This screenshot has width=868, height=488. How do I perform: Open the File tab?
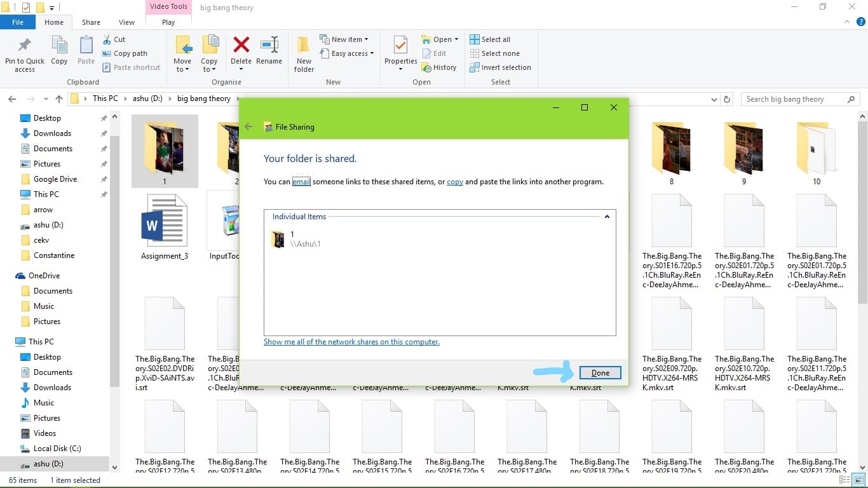(x=18, y=22)
